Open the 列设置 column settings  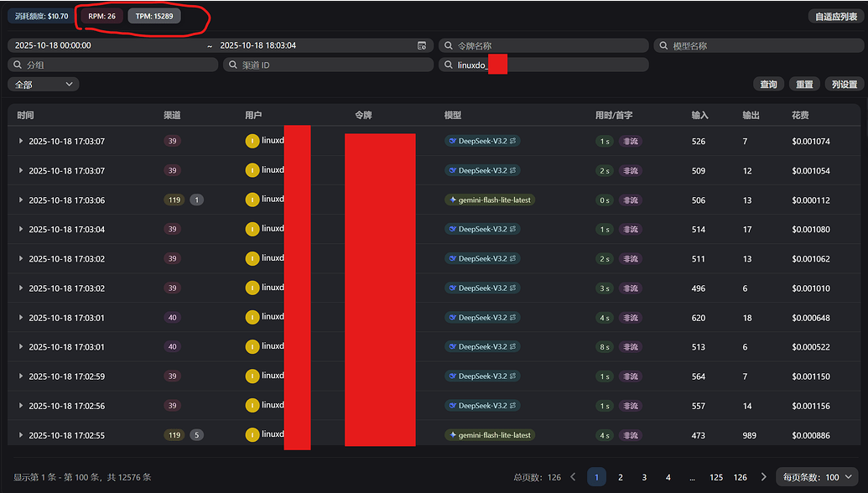tap(845, 84)
